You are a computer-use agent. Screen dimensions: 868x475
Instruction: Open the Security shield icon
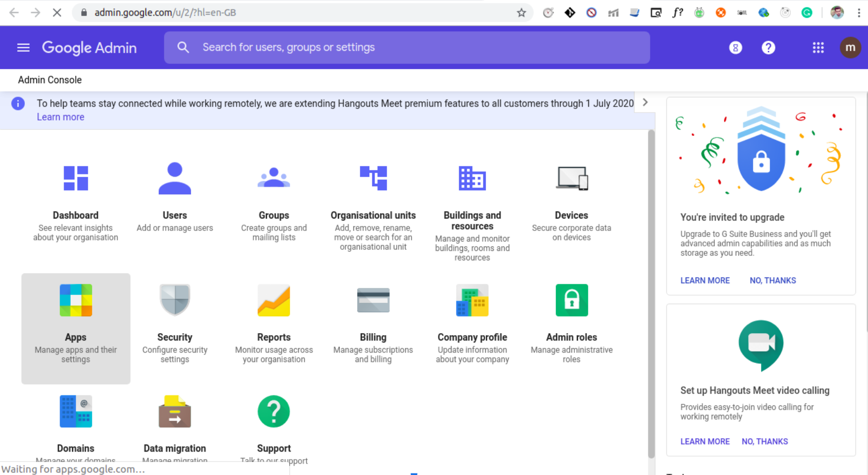point(175,300)
